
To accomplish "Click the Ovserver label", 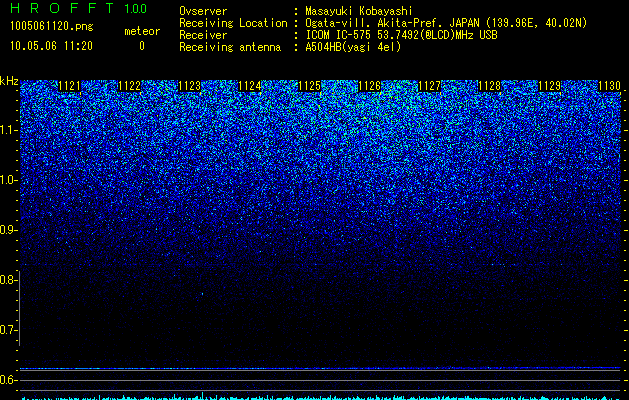I will click(203, 11).
